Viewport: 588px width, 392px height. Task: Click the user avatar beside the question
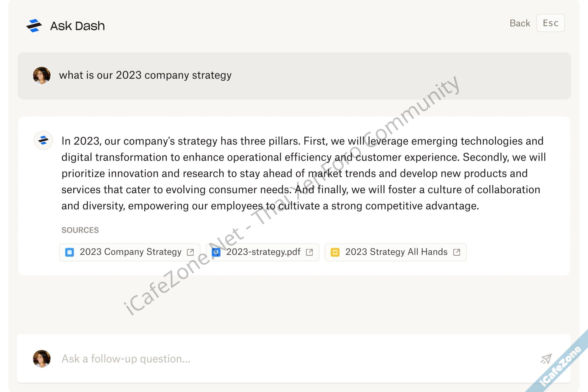click(x=42, y=76)
